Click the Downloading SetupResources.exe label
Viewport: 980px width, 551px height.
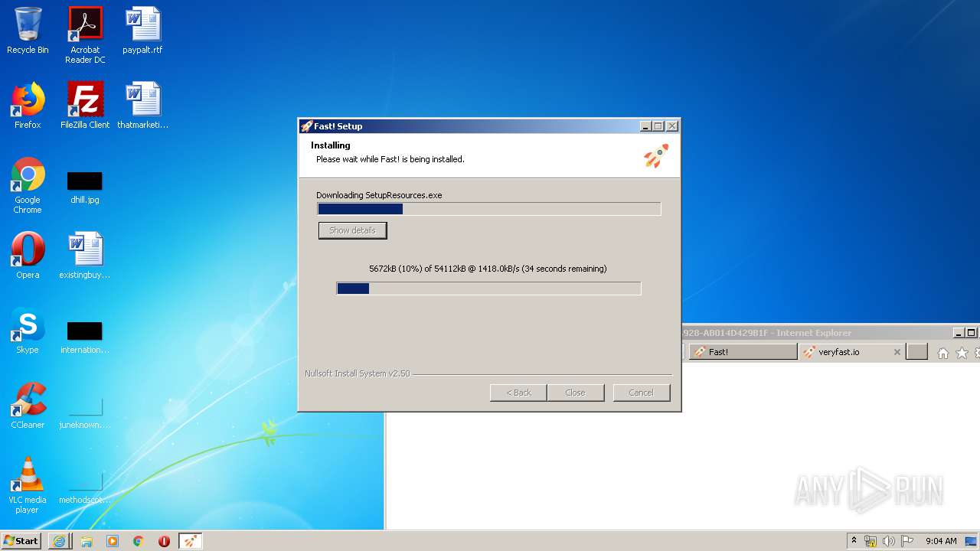coord(379,195)
